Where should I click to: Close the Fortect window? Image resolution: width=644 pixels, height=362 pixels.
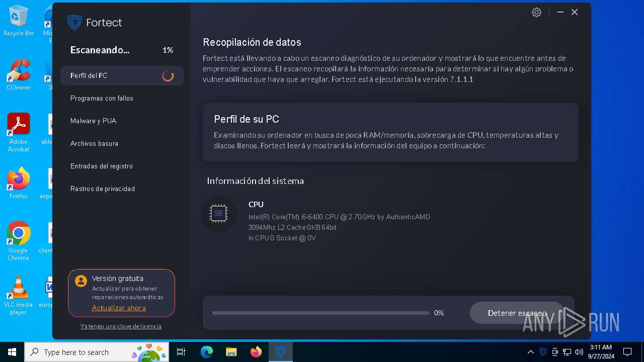tap(575, 12)
